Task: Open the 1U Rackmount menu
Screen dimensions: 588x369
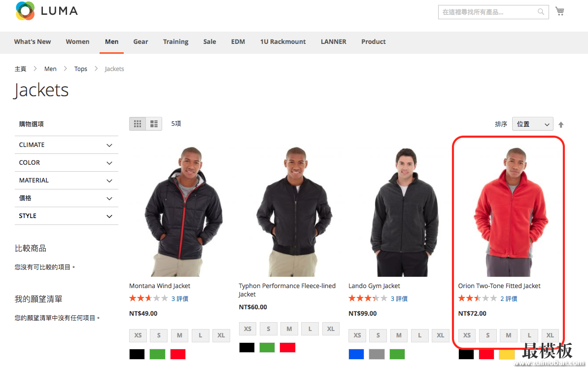Action: (x=283, y=41)
